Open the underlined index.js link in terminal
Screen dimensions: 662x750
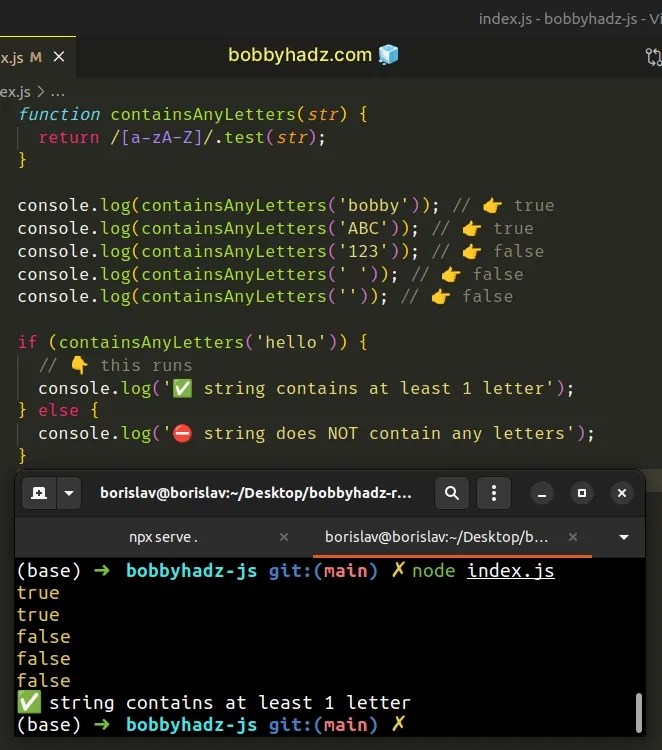(511, 571)
